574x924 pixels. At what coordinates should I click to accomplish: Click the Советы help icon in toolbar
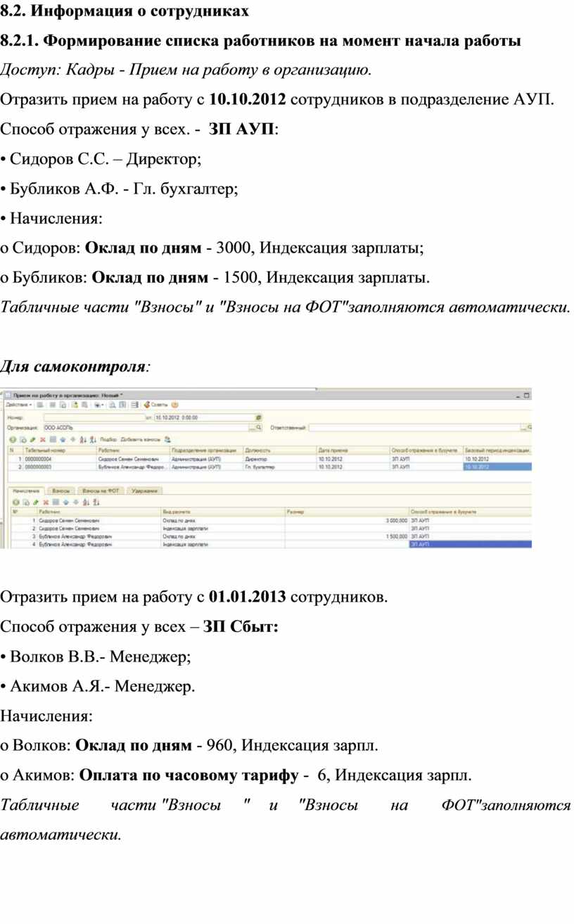click(x=155, y=405)
